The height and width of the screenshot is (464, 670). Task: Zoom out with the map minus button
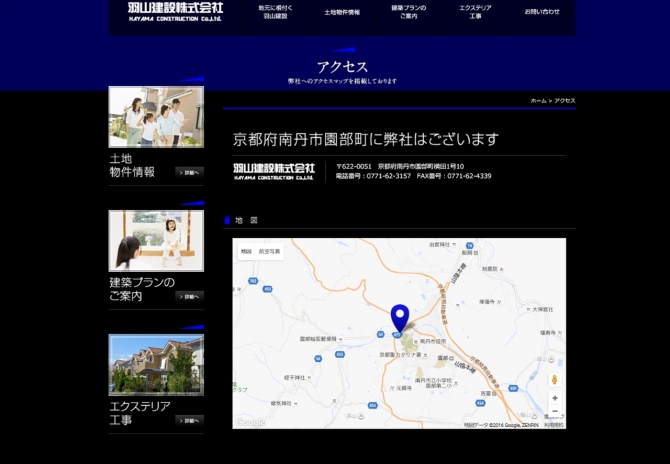(x=555, y=411)
